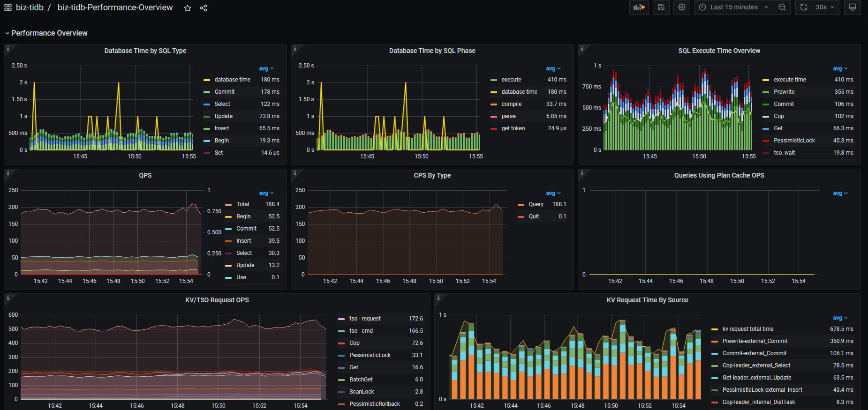Viewport: 868px width, 410px height.
Task: Open the 30s refresh interval dropdown
Action: coord(825,7)
